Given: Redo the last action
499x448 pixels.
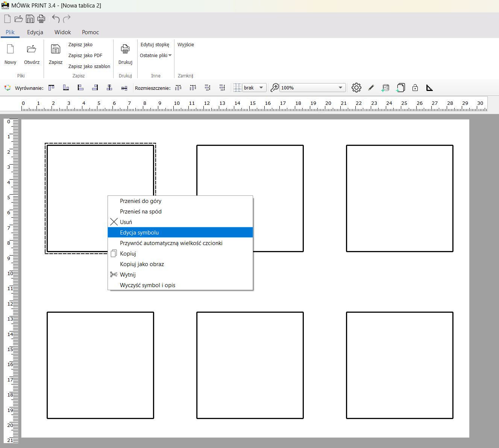Looking at the screenshot, I should pyautogui.click(x=67, y=19).
